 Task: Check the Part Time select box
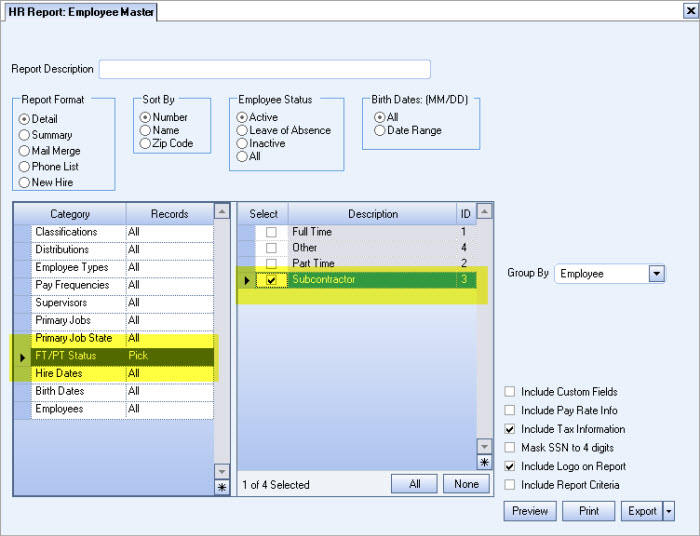pyautogui.click(x=271, y=264)
